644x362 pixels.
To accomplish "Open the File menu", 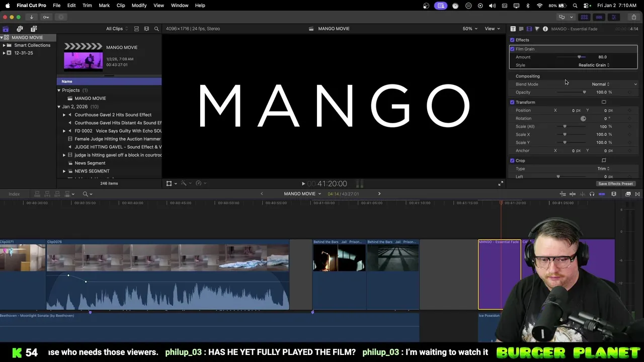I will pyautogui.click(x=56, y=6).
